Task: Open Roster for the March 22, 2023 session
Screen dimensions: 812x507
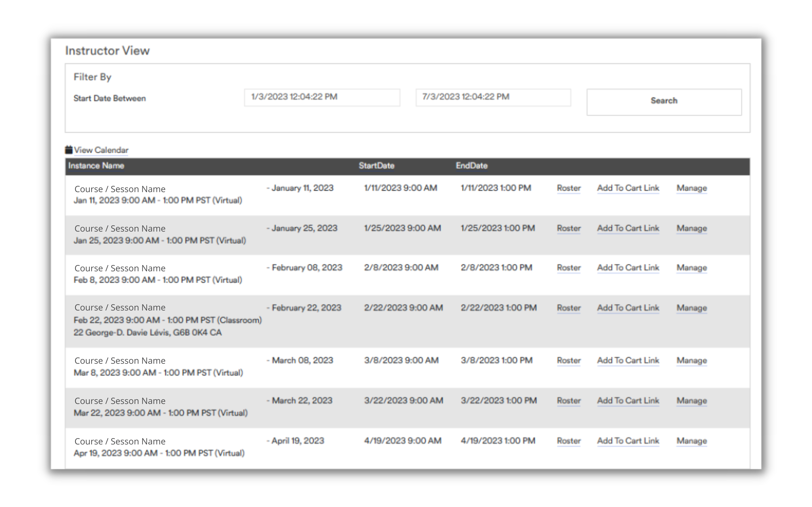Action: 569,401
